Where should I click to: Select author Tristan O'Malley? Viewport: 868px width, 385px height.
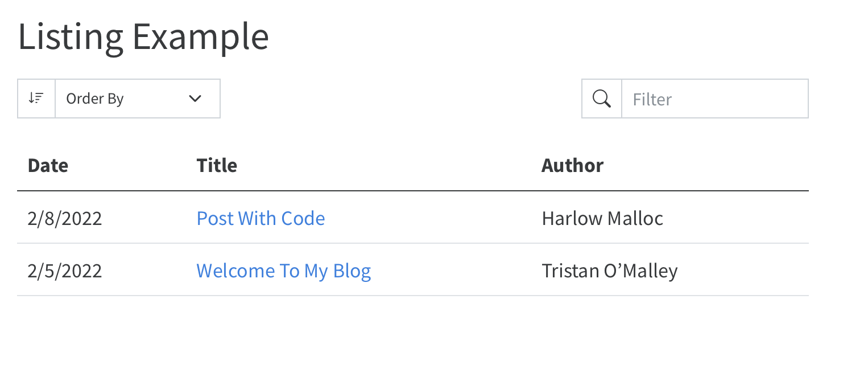tap(610, 270)
